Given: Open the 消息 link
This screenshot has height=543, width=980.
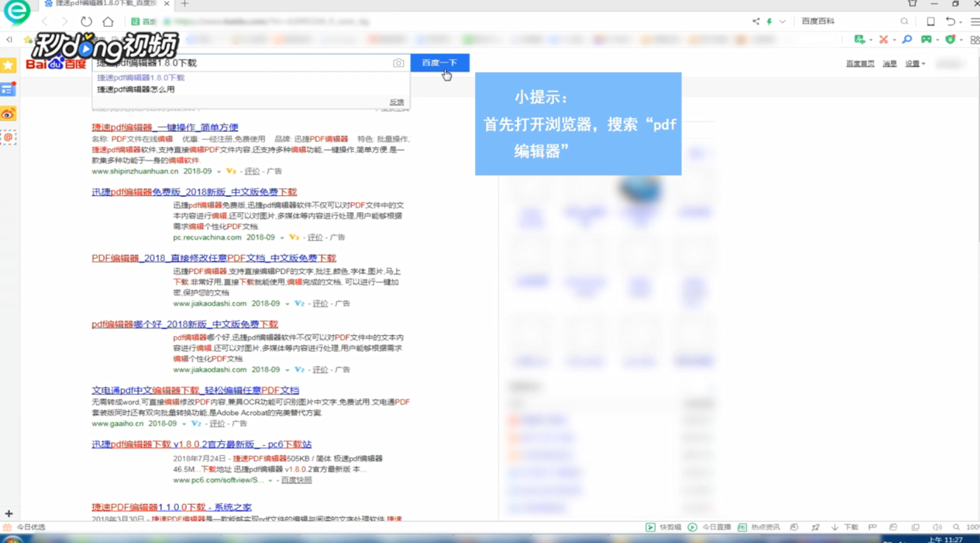Looking at the screenshot, I should 890,64.
